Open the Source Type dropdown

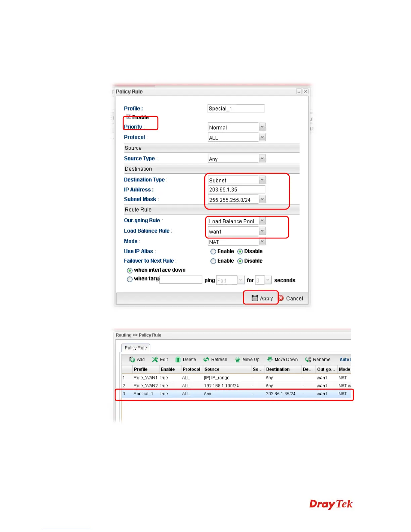point(262,159)
